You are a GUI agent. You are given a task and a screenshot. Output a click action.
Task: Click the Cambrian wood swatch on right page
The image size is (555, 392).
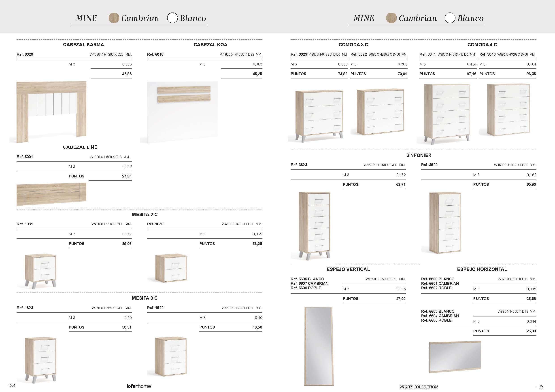point(391,18)
